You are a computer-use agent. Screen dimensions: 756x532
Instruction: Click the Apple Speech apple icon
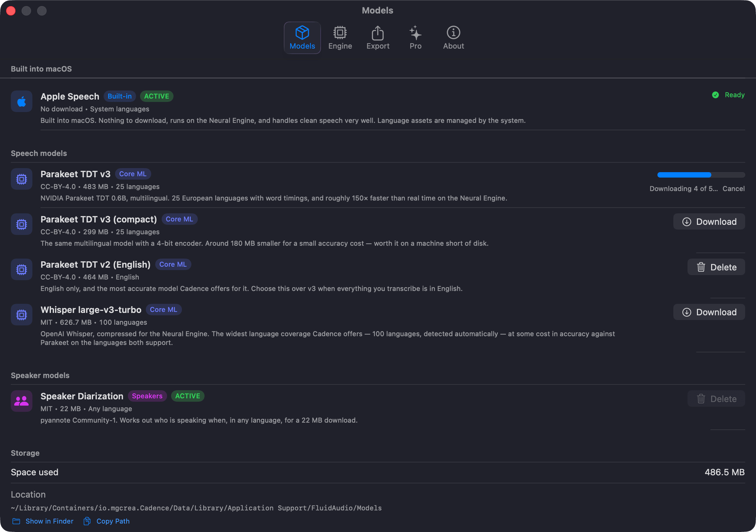click(x=22, y=101)
